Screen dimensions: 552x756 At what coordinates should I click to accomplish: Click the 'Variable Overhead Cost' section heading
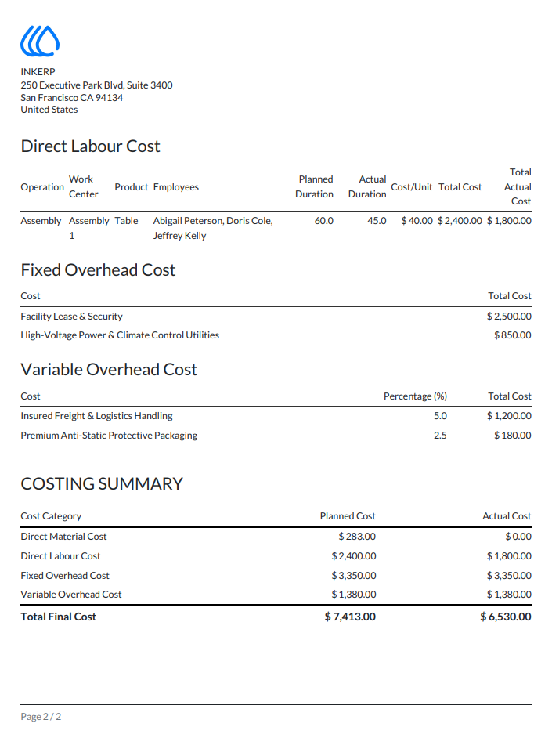(x=109, y=369)
